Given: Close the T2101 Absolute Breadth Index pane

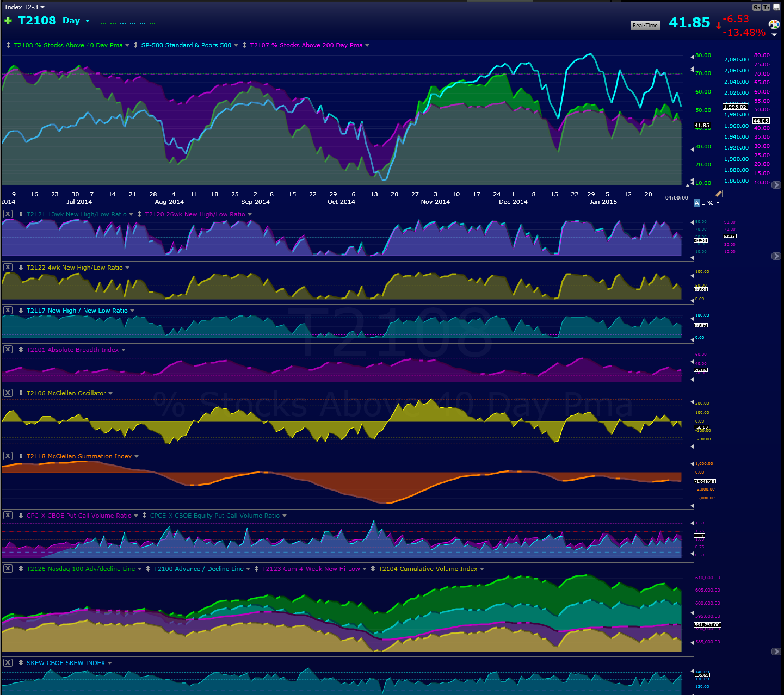Looking at the screenshot, I should (8, 350).
